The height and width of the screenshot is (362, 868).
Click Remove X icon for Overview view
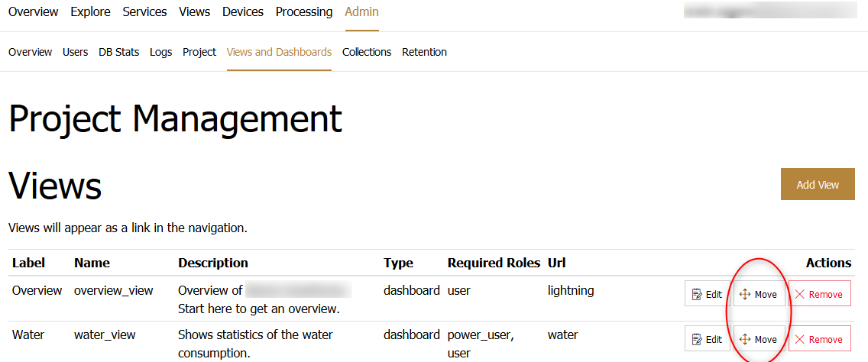[800, 295]
